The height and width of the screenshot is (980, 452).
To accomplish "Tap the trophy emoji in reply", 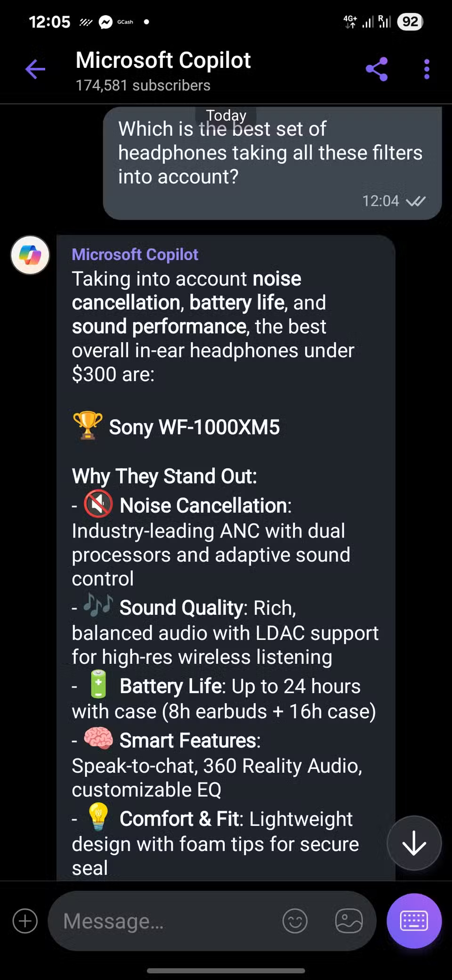I will point(88,425).
